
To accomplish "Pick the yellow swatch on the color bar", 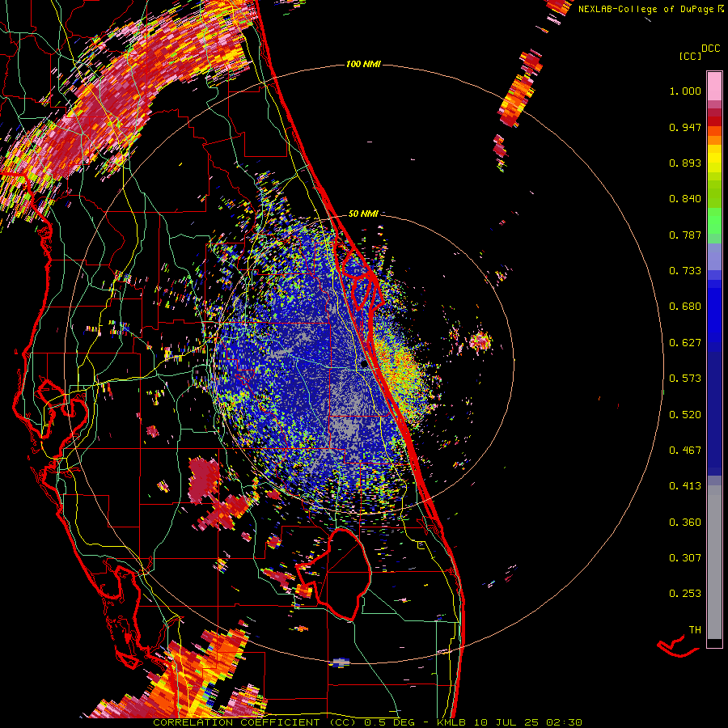I will [x=714, y=159].
